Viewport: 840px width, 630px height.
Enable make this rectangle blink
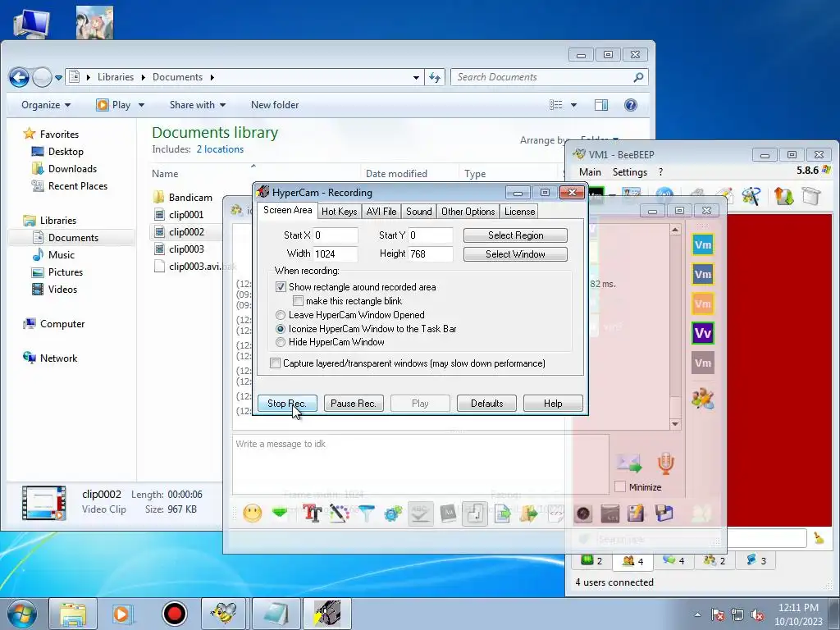299,301
